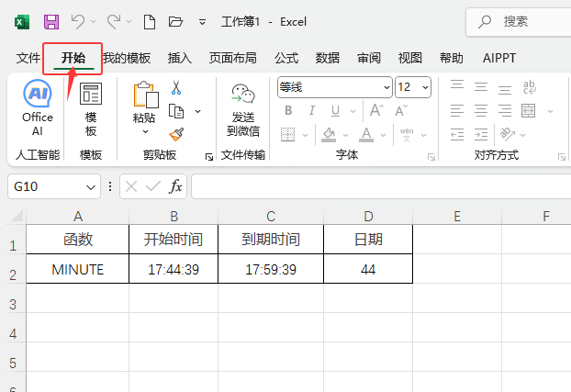Screen dimensions: 571x392
Task: Paste clipboard contents with 粘贴 icon
Action: [x=145, y=95]
